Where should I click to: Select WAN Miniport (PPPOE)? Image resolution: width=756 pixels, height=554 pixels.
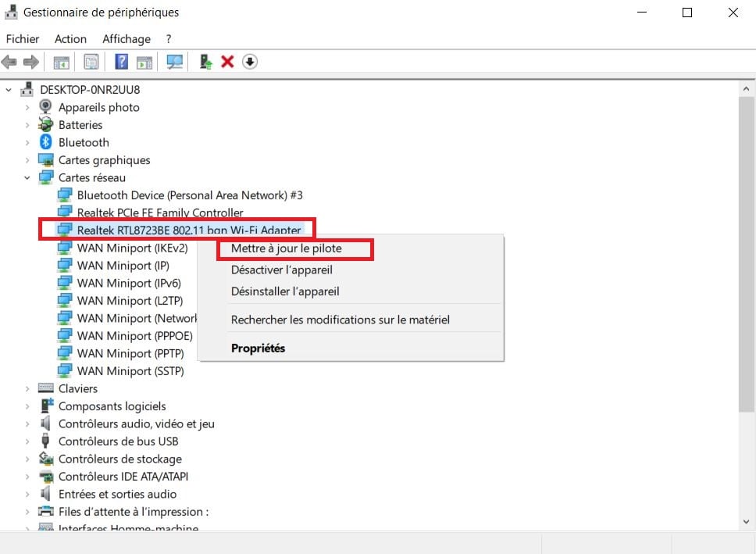(x=134, y=335)
